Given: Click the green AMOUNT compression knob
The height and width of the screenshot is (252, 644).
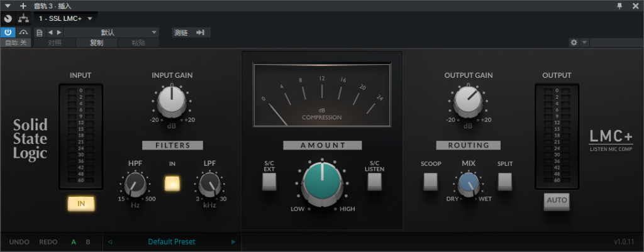Looking at the screenshot, I should pyautogui.click(x=323, y=183).
